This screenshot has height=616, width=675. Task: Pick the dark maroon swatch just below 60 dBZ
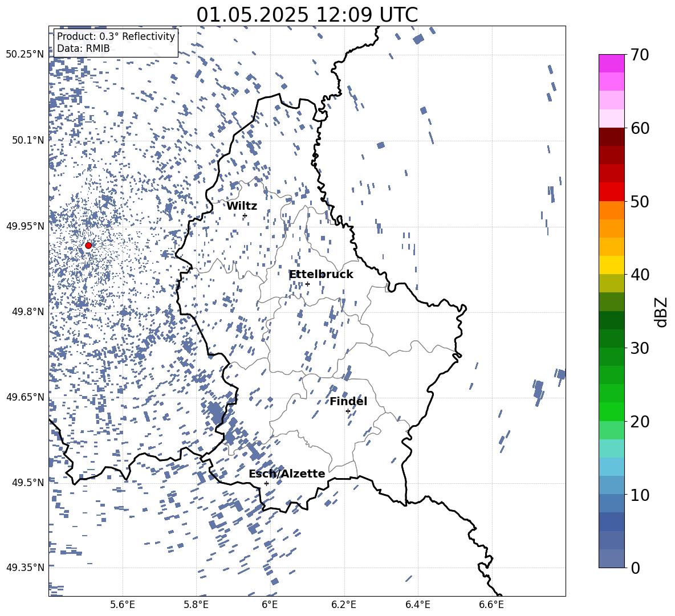[x=611, y=137]
